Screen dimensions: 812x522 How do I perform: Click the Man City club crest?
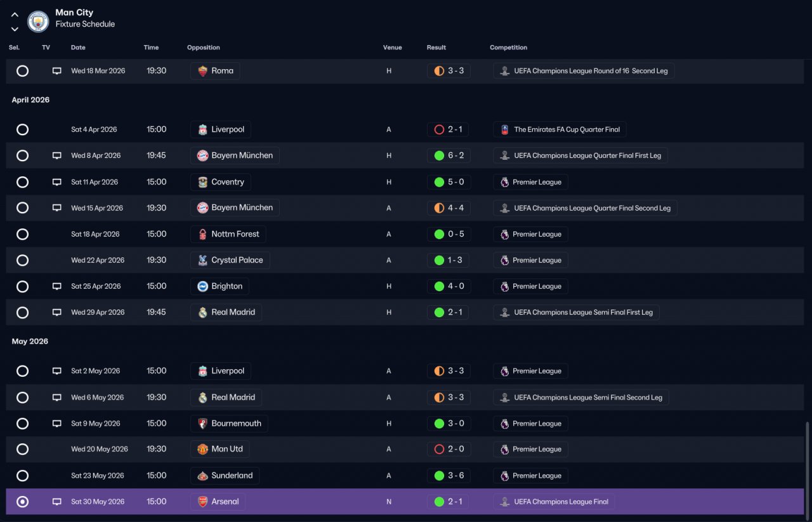pos(38,22)
